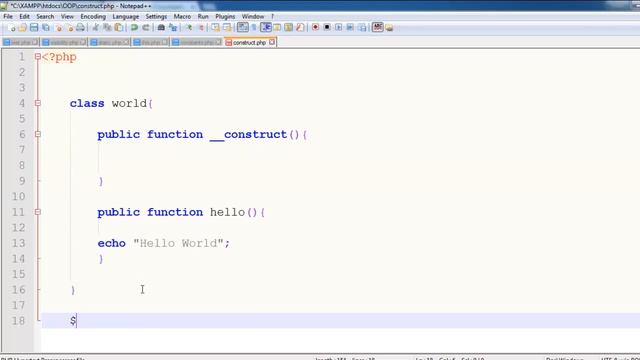Click the Zoom Out toolbar icon
Screen dimensions: 640x360
[201, 27]
